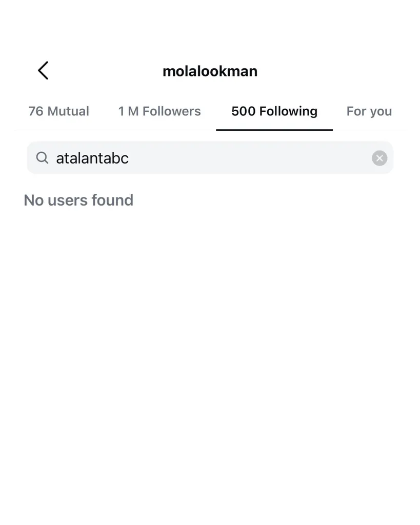420x525 pixels.
Task: Open the 76 Mutual tab
Action: click(58, 111)
